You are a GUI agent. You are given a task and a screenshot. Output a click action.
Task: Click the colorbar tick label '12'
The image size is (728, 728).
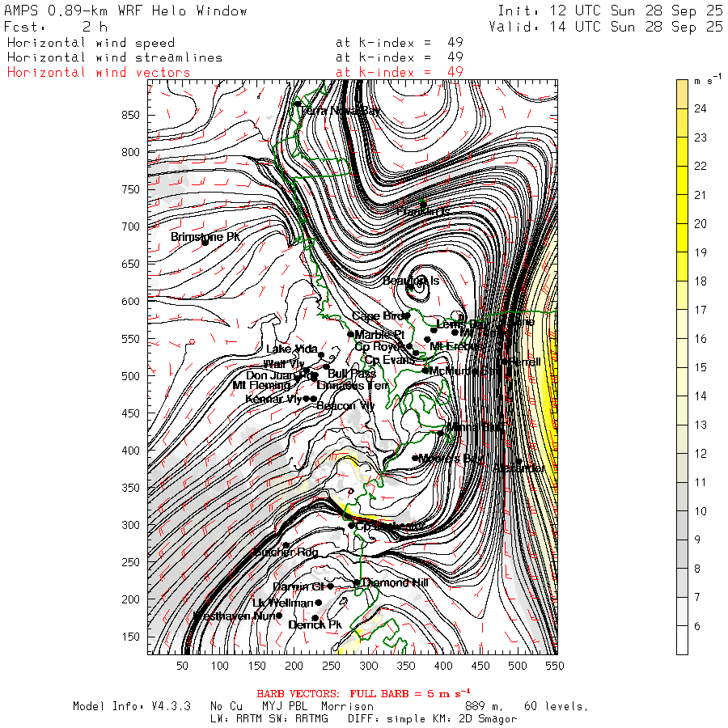[x=700, y=454]
